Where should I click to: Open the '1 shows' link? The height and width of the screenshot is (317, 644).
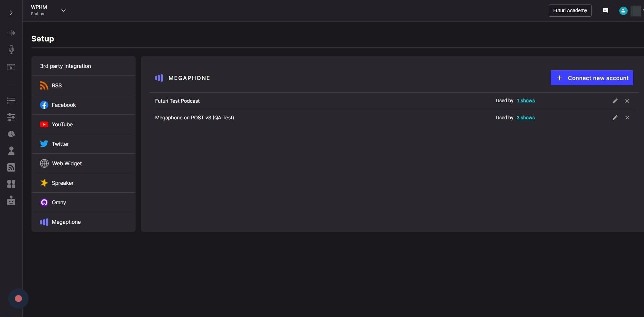tap(525, 101)
